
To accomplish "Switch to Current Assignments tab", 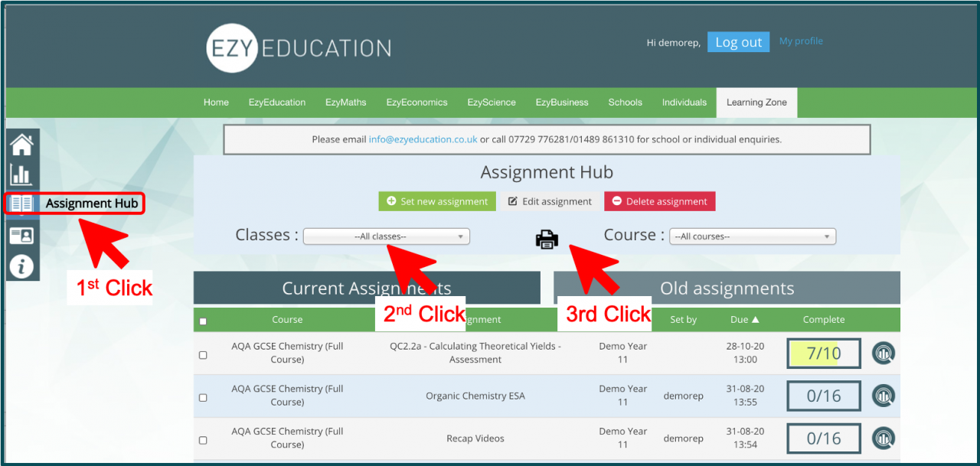I will point(367,288).
